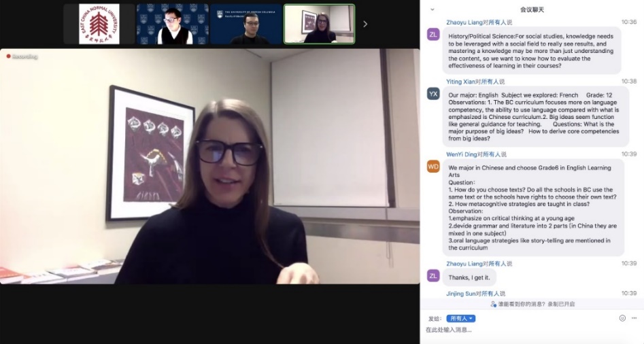Open the chat more options ellipsis
Screen dimensions: 644x344
pos(634,318)
